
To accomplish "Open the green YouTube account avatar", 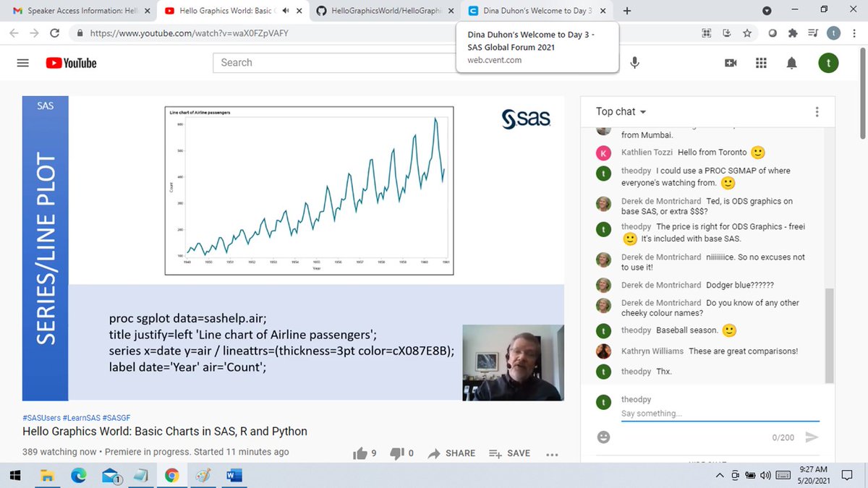I will [828, 63].
